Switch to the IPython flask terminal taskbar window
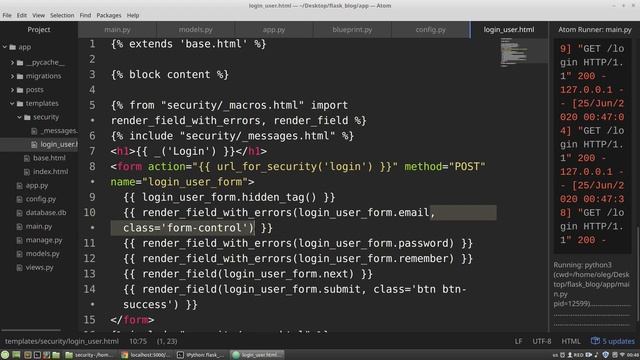 tap(201, 355)
